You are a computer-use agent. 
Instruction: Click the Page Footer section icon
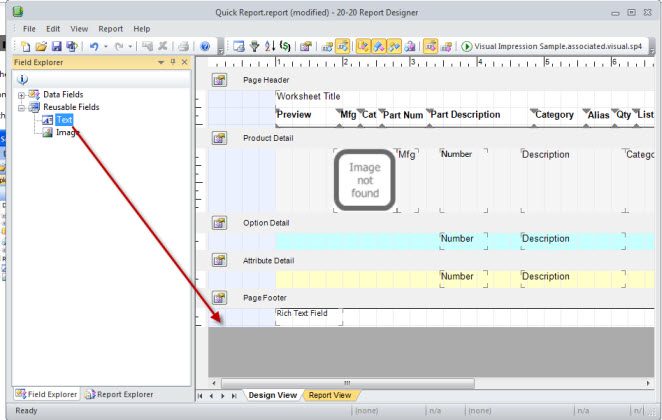[x=219, y=298]
